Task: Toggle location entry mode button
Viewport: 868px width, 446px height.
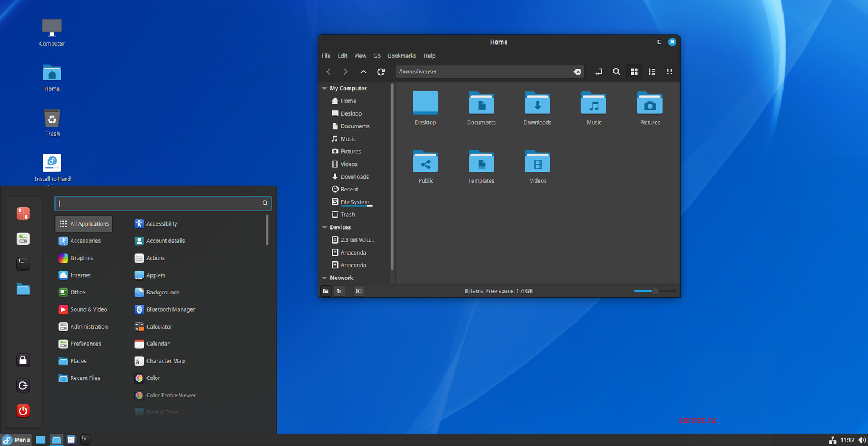Action: 598,72
